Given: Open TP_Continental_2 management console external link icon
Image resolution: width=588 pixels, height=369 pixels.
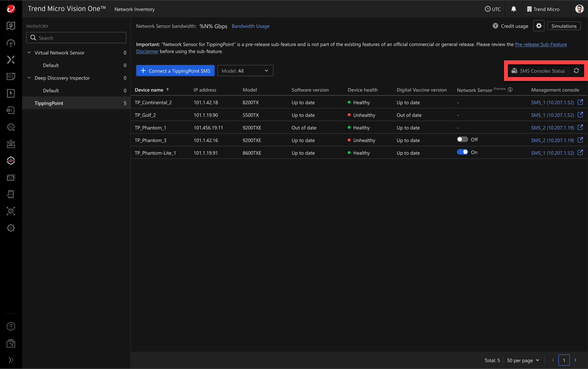Looking at the screenshot, I should 580,102.
